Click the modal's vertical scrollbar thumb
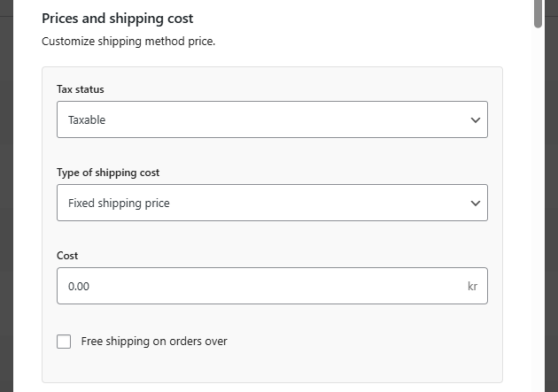This screenshot has height=392, width=558. point(539,13)
